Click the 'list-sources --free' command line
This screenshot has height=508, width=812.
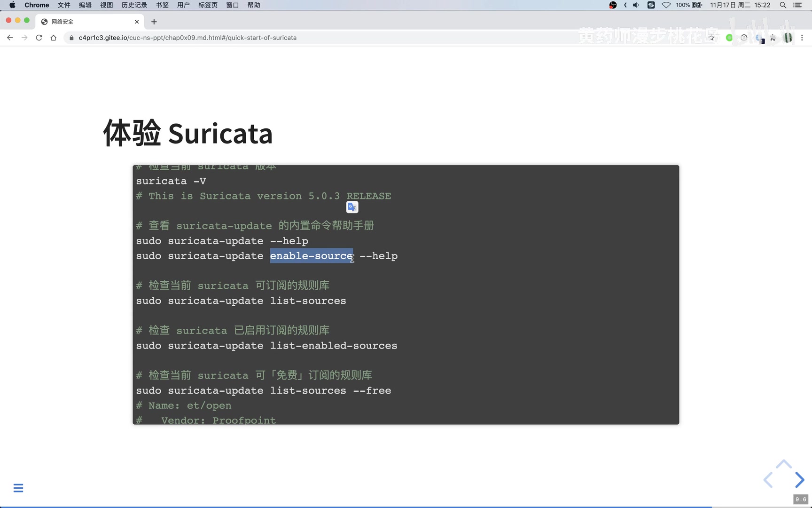(x=264, y=390)
